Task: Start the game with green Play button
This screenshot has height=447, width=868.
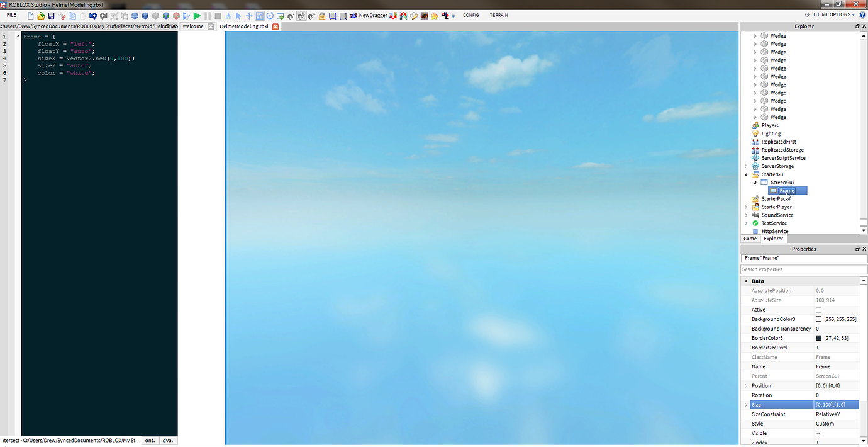Action: [x=197, y=16]
